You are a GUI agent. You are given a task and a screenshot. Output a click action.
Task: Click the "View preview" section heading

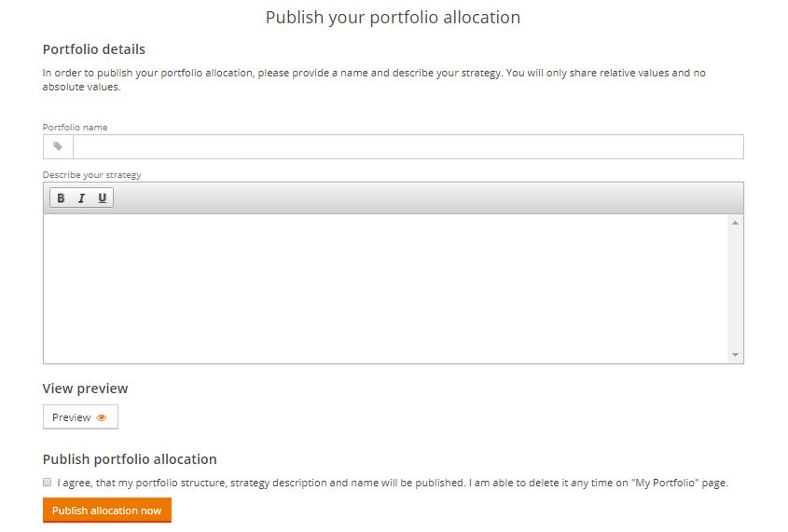[86, 389]
